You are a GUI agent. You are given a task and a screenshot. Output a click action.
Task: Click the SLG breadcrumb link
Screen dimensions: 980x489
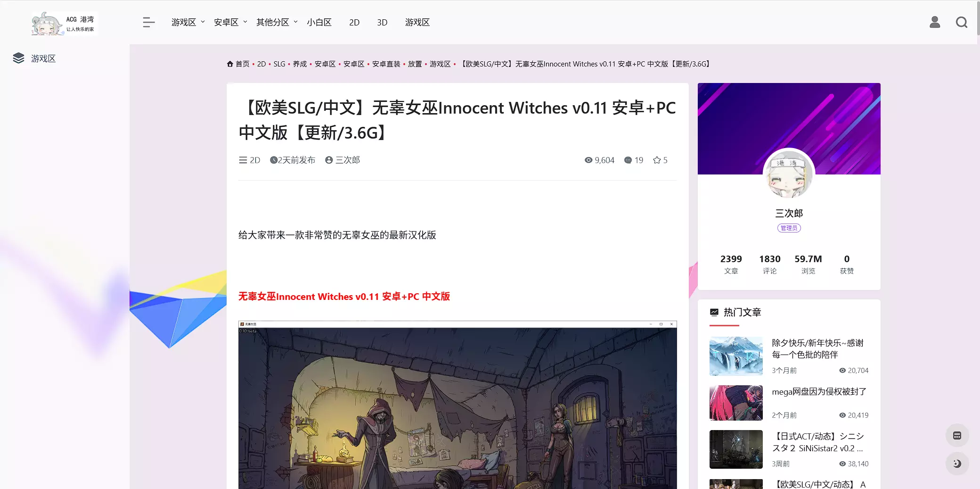(x=279, y=64)
